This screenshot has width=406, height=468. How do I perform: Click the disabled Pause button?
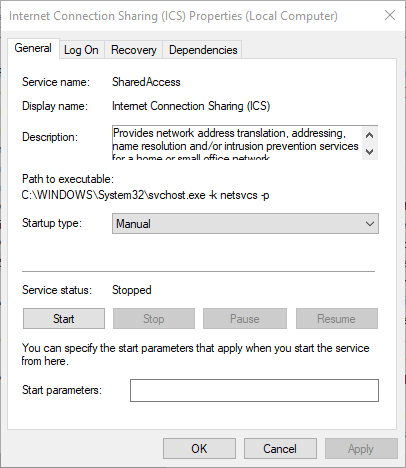click(x=245, y=319)
